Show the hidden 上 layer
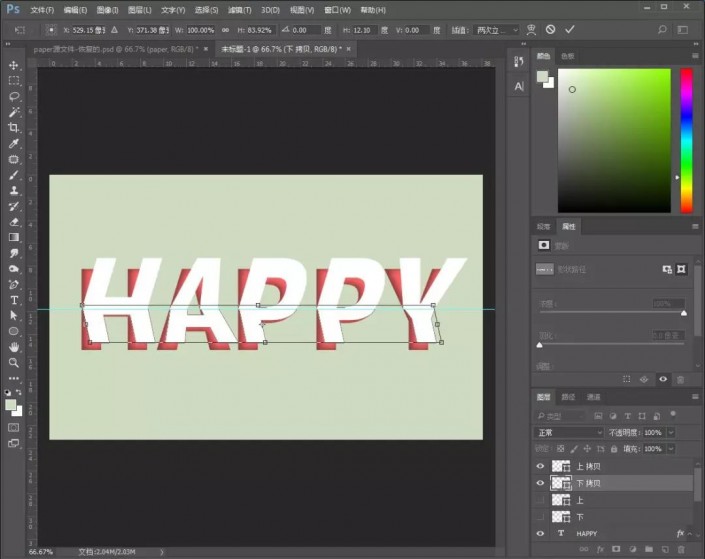This screenshot has width=705, height=559. pyautogui.click(x=540, y=500)
